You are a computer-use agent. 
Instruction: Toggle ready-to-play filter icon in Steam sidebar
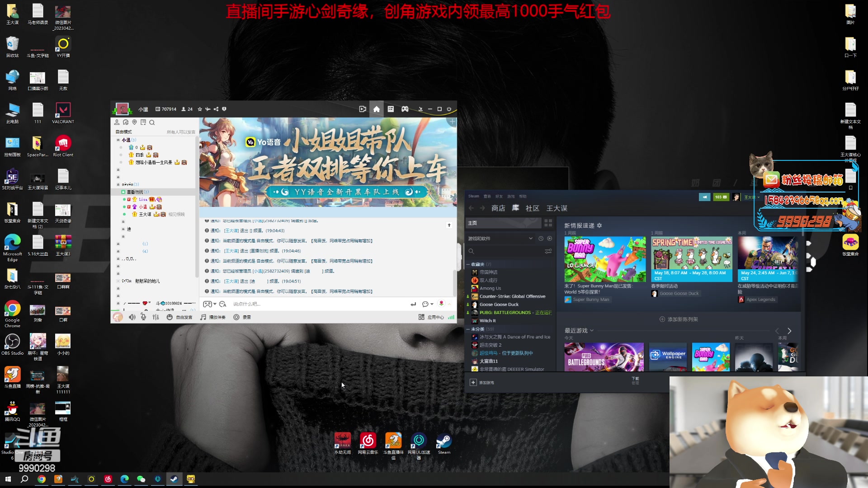(550, 239)
